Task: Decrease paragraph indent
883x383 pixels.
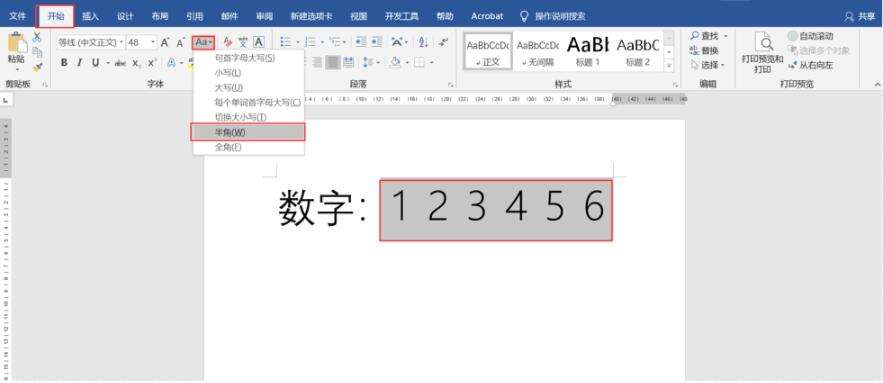Action: click(361, 42)
